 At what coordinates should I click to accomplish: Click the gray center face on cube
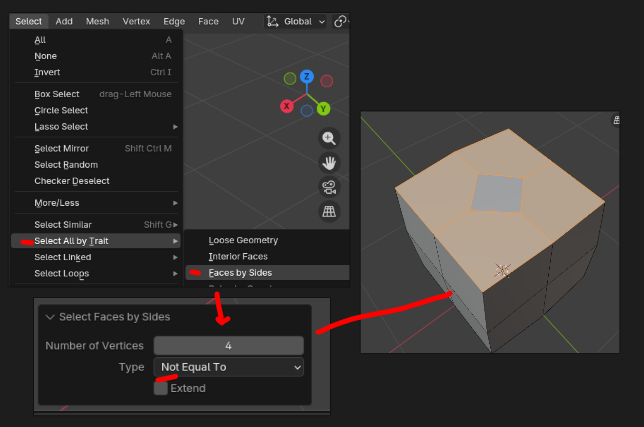tap(497, 194)
